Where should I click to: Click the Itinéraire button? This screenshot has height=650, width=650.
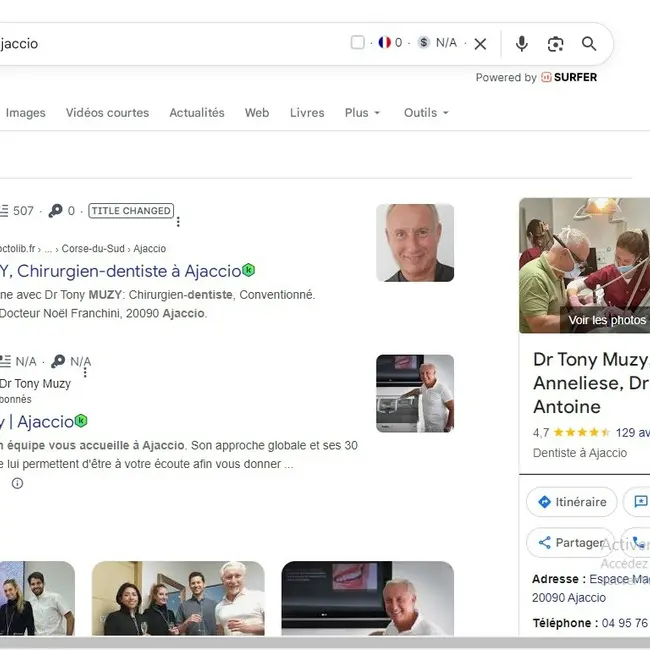[x=572, y=502]
